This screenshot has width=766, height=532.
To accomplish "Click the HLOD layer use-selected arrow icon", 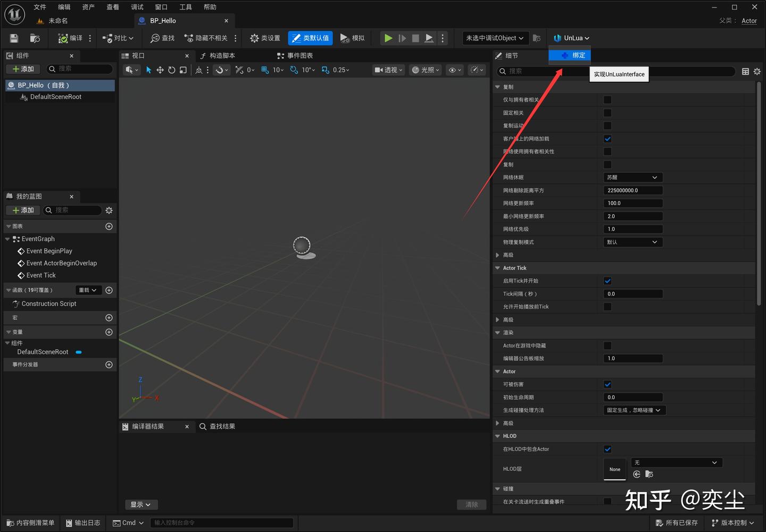I will (x=637, y=474).
